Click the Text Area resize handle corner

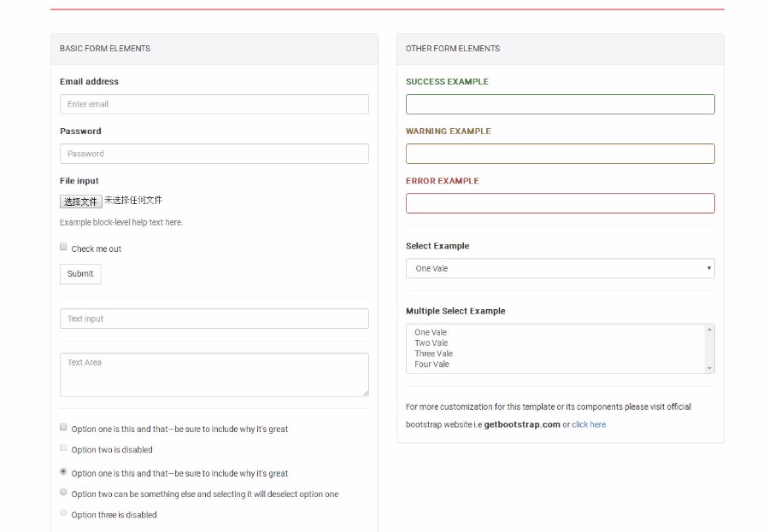point(366,394)
